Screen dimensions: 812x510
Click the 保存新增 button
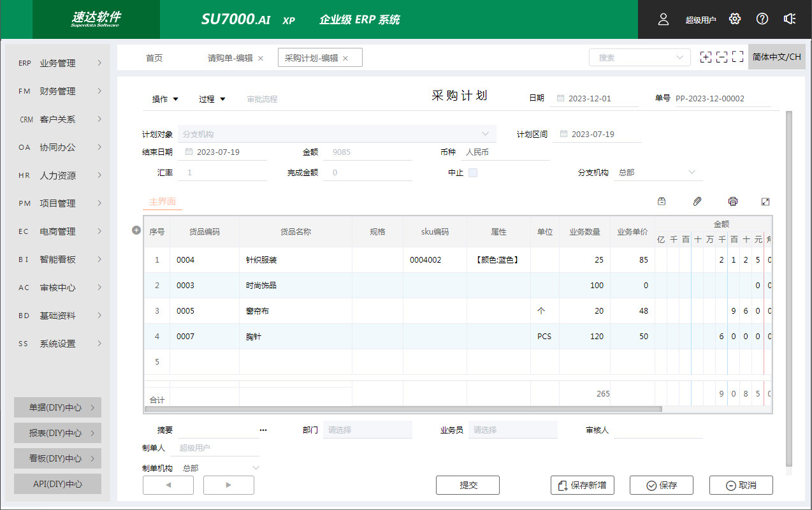point(583,485)
